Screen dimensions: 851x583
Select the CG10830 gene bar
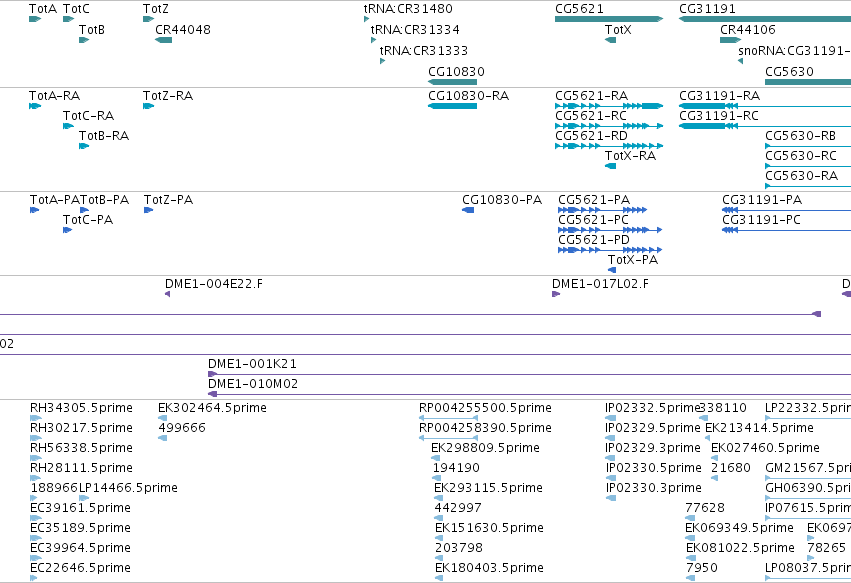(x=453, y=82)
